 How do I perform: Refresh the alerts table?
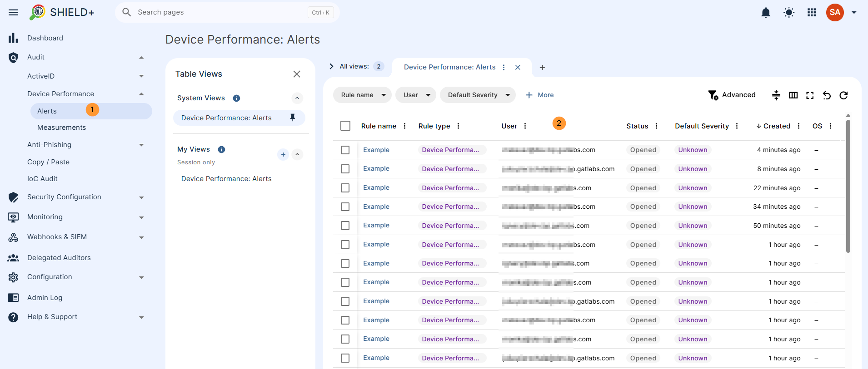click(843, 95)
